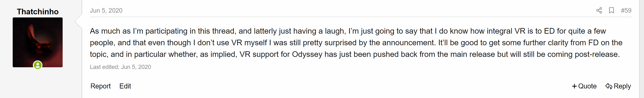The height and width of the screenshot is (98, 644).
Task: Click the Last edited timestamp text
Action: tap(120, 67)
